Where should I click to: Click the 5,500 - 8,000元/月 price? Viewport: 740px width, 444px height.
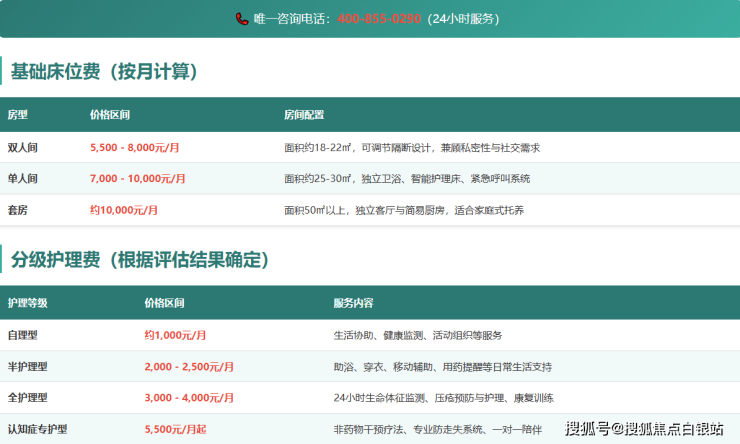pos(135,147)
